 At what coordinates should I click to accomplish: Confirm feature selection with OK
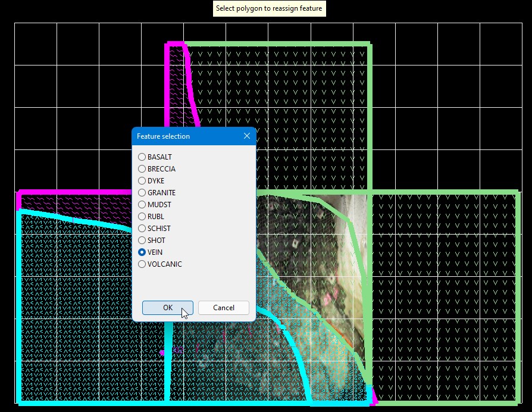tap(168, 308)
